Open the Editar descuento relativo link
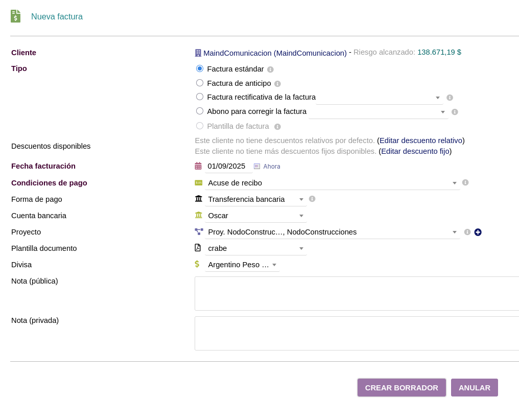Screen dimensions: 519x420 [421, 141]
